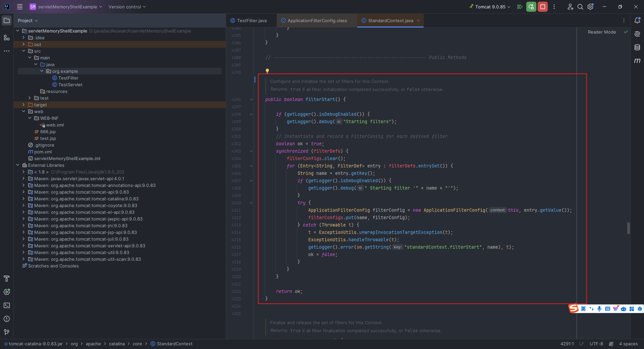Fold the filterStart method at line 4296
This screenshot has width=644, height=349.
(251, 99)
